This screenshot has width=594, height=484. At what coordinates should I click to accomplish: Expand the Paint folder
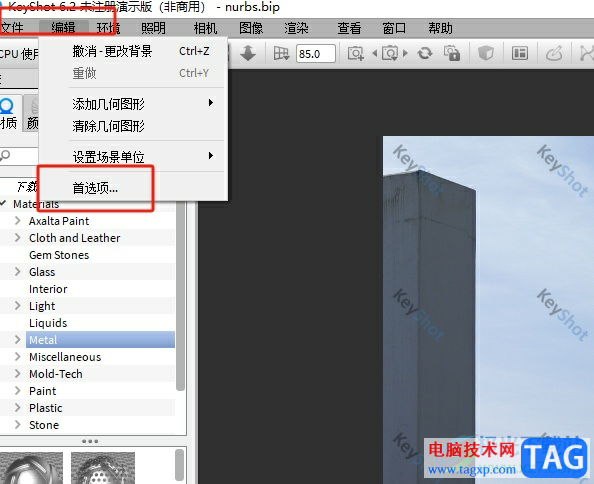(x=17, y=391)
